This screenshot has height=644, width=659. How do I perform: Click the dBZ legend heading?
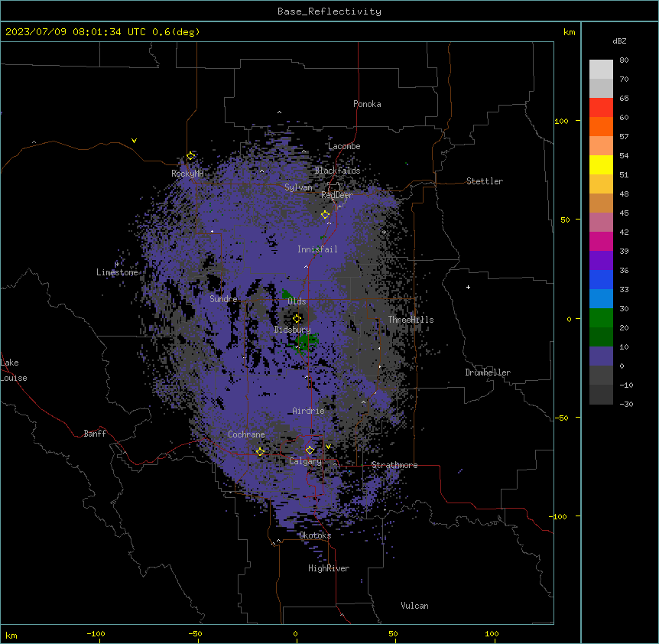point(619,41)
